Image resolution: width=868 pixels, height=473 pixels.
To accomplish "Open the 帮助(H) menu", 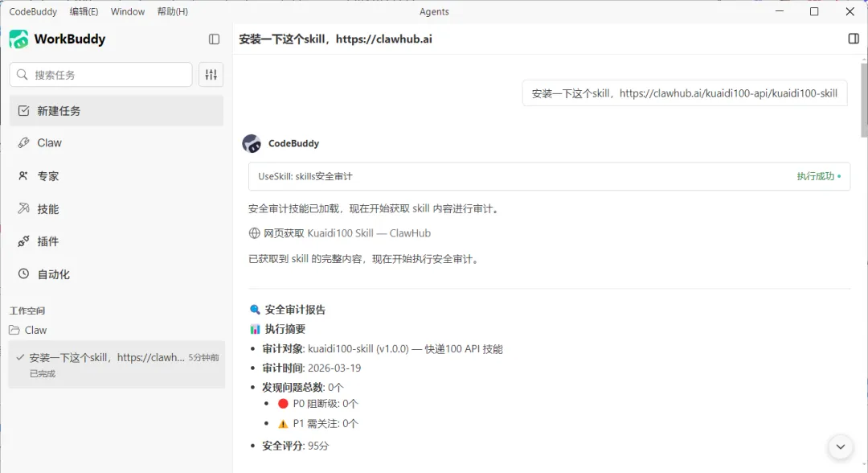I will coord(173,11).
